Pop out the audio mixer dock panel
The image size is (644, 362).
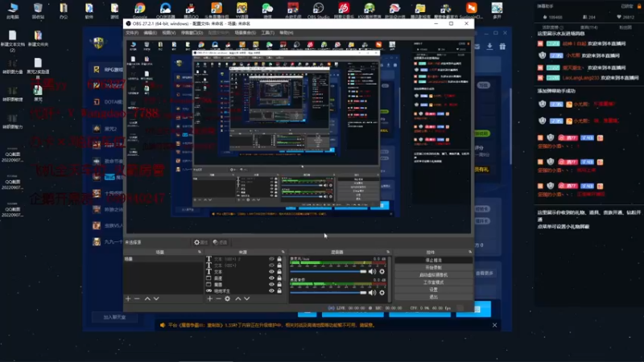tap(388, 252)
